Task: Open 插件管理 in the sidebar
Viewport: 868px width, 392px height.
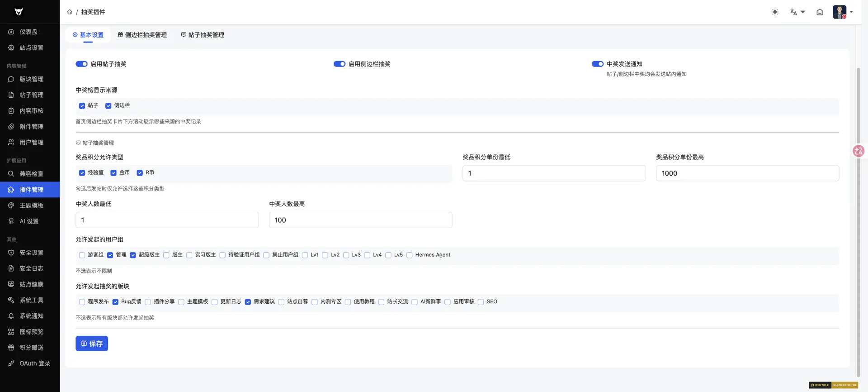Action: [x=30, y=190]
